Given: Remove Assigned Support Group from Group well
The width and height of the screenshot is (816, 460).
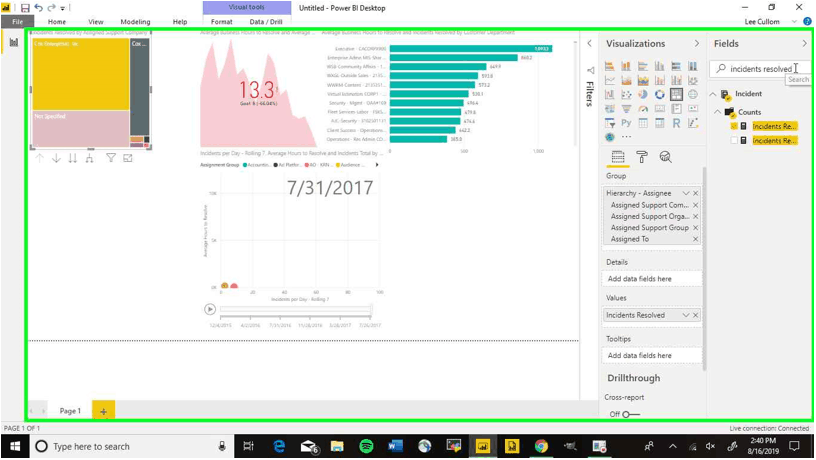Looking at the screenshot, I should click(x=696, y=228).
